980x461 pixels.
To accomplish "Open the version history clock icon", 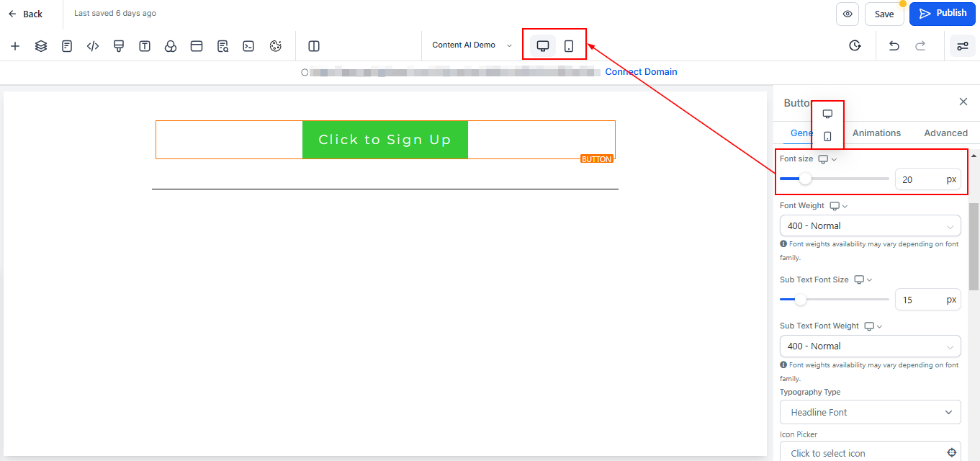I will click(x=855, y=46).
